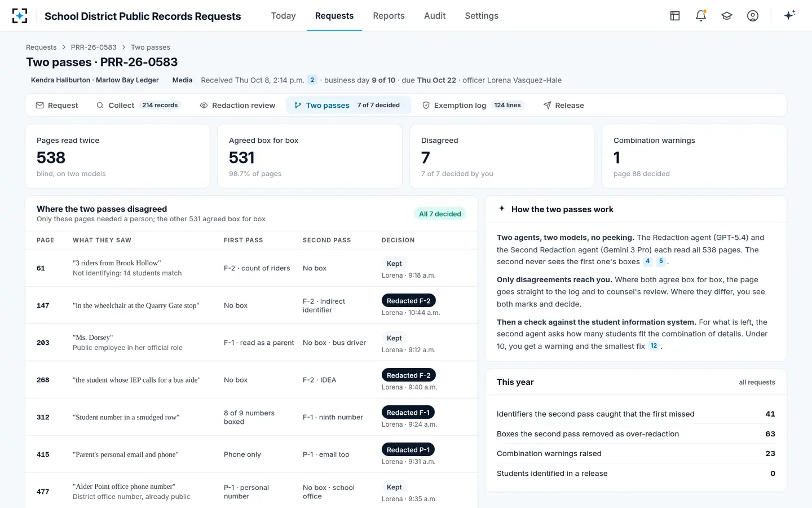Click the sparkle icon beside How the two passes work

(x=502, y=209)
